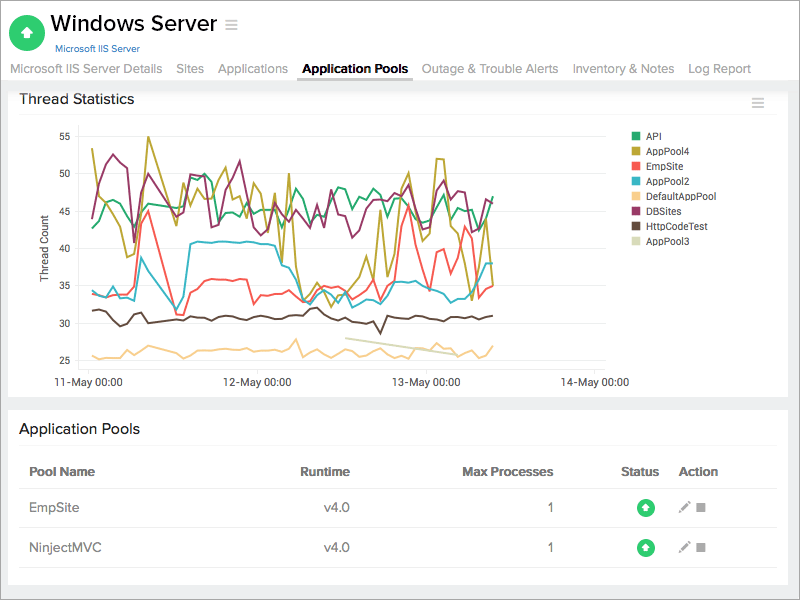The image size is (800, 600).
Task: Switch to the Sites tab
Action: pos(190,69)
